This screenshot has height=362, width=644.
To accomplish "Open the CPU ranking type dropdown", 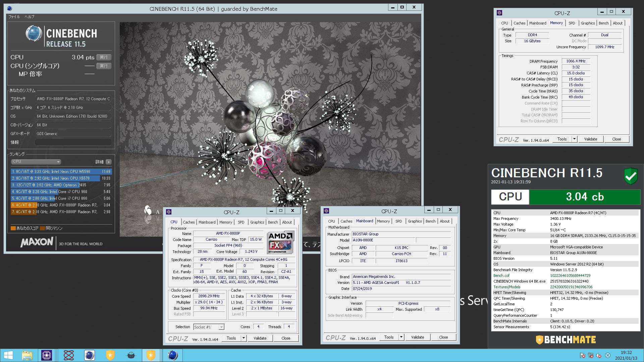I will coord(36,162).
